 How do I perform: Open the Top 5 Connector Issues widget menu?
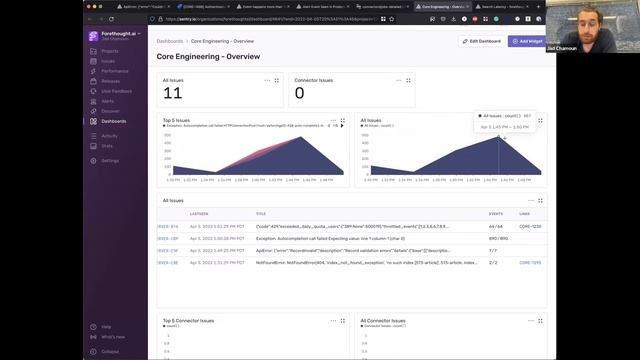coord(333,321)
